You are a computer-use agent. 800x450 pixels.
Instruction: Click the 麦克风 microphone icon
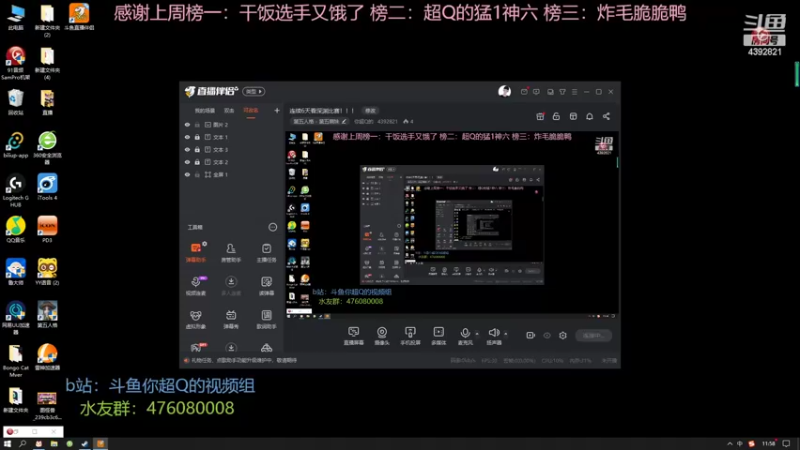pos(465,333)
